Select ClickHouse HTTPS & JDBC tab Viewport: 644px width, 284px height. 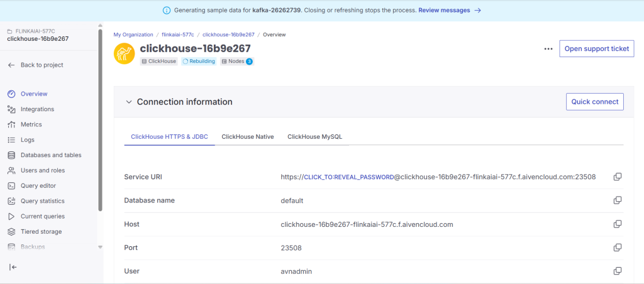click(169, 136)
